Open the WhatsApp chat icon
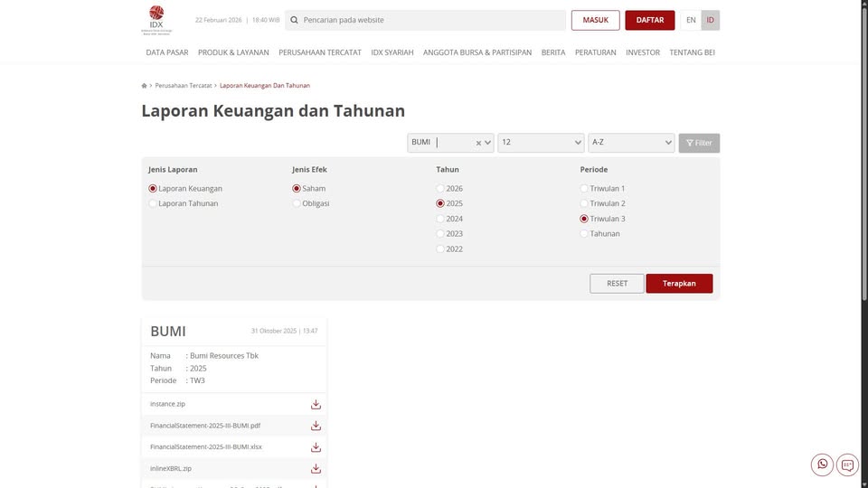The image size is (868, 488). (x=822, y=465)
